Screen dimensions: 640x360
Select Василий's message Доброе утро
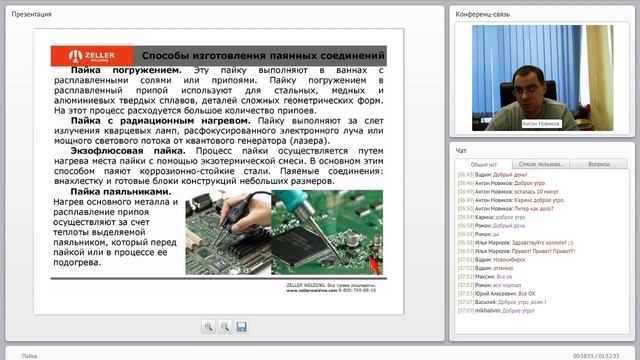502,302
